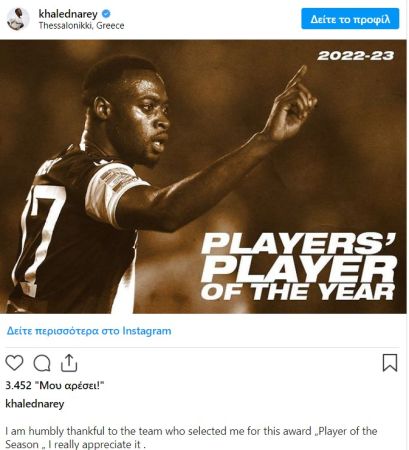Click the 'Δείτε το προφίλ' button
Image resolution: width=409 pixels, height=450 pixels.
(350, 19)
